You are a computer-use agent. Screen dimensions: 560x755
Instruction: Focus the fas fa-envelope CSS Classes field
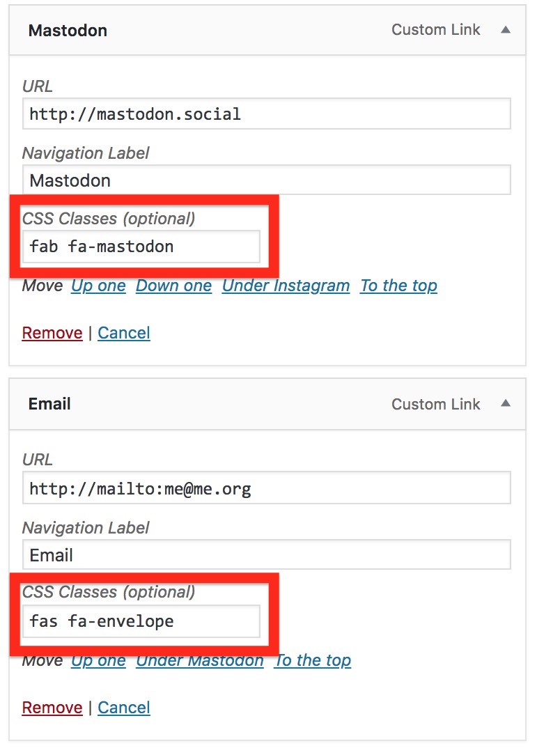pyautogui.click(x=141, y=621)
